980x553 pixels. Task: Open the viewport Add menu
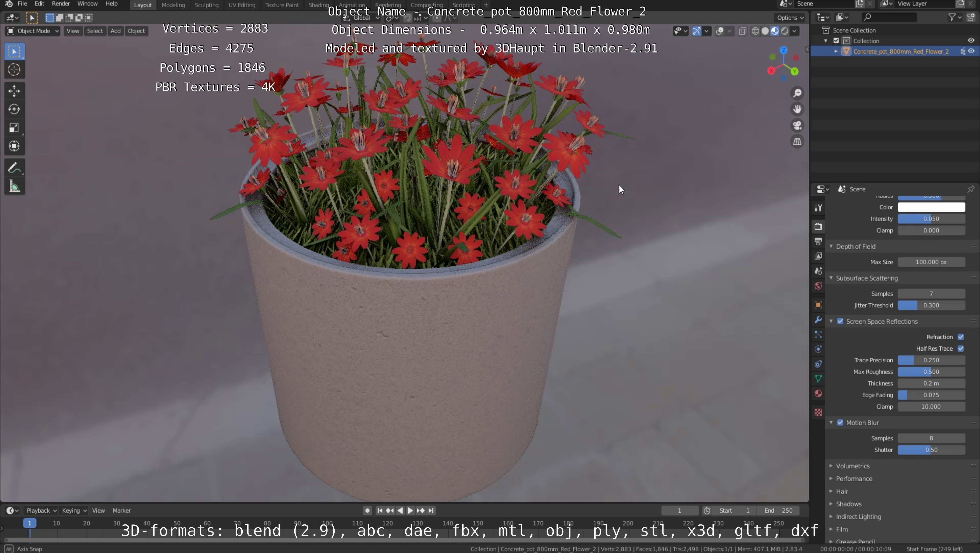coord(116,31)
